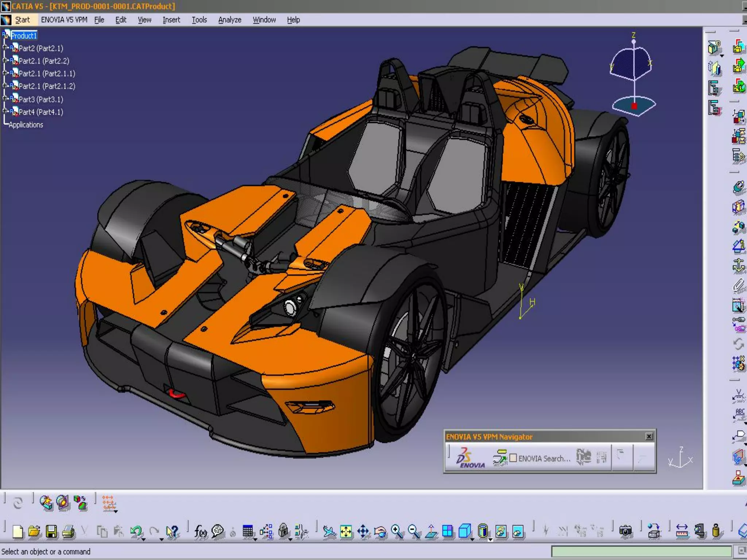Open the Analyze menu

229,20
